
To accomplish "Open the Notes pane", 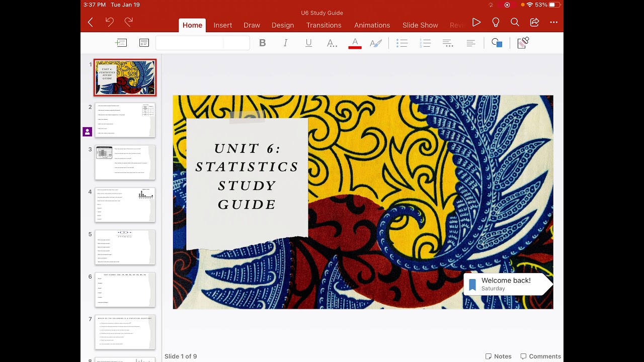I will coord(498,356).
